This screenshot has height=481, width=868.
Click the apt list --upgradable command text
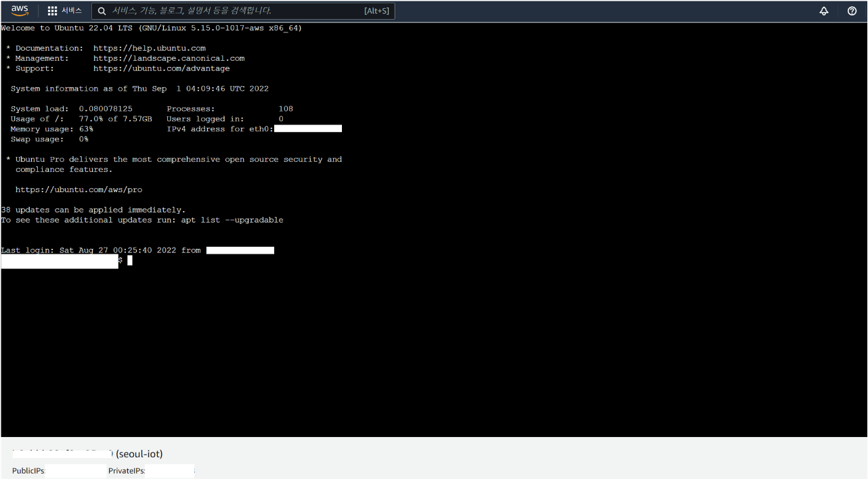[232, 220]
